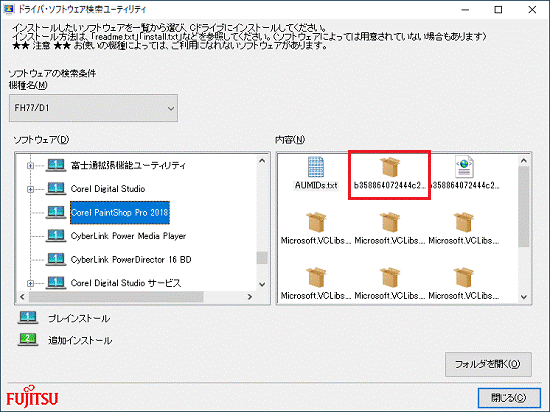Click up arrow of 内容 pane scrollbar
The height and width of the screenshot is (412, 550).
click(524, 161)
